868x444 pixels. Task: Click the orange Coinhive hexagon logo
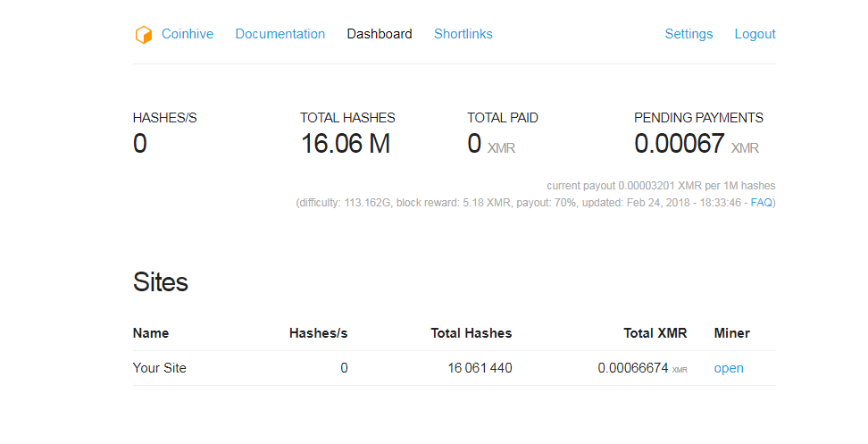[x=144, y=34]
